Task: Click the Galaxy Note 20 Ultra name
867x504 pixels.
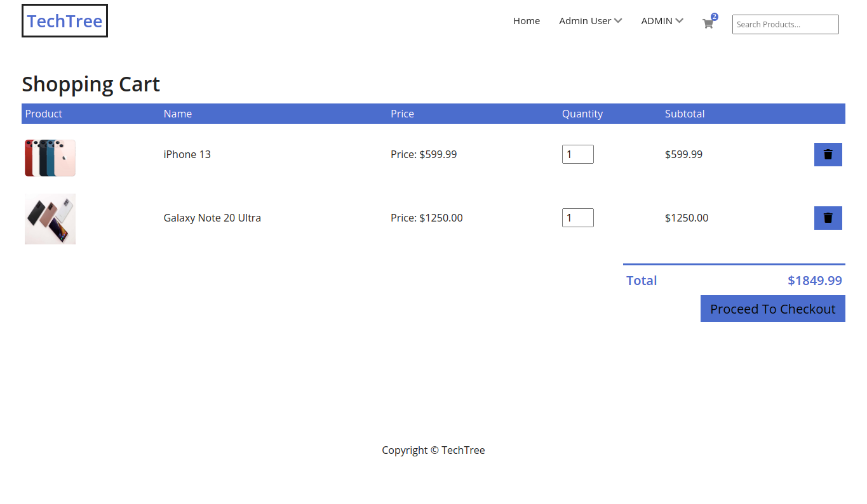Action: coord(212,218)
